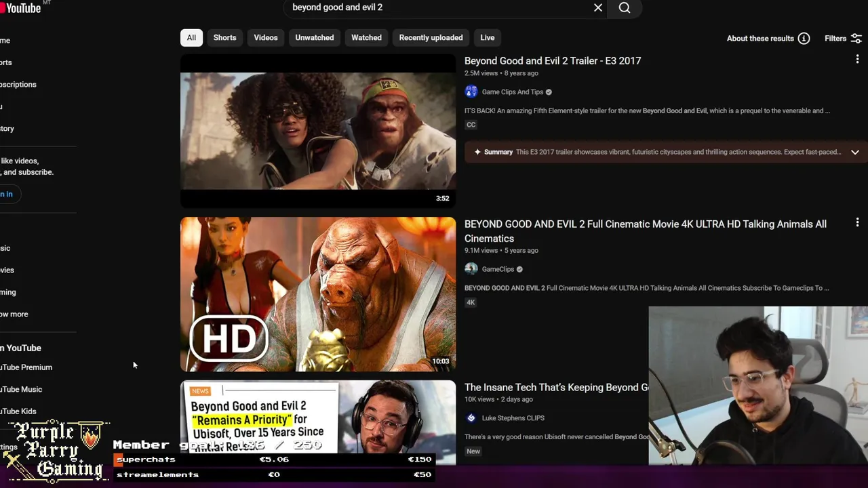Click the 3:52 duration label on the trailer
This screenshot has width=868, height=488.
point(442,199)
